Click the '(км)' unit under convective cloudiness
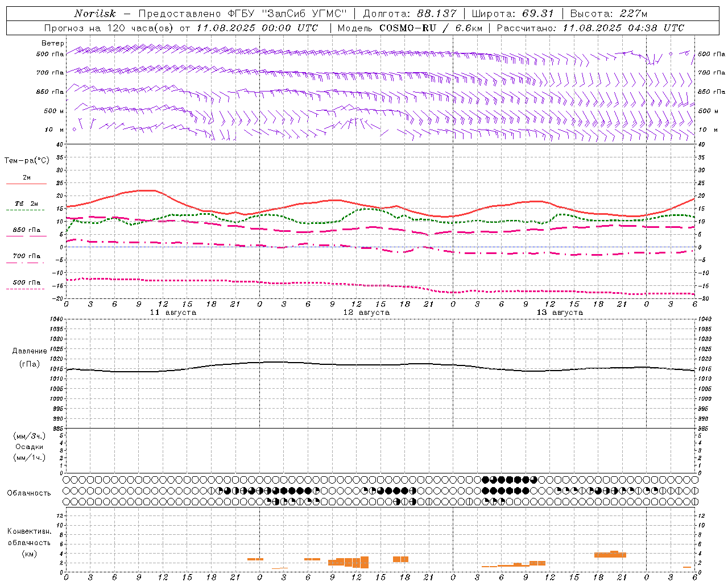Screen dimensions: 728x582 click(30, 554)
